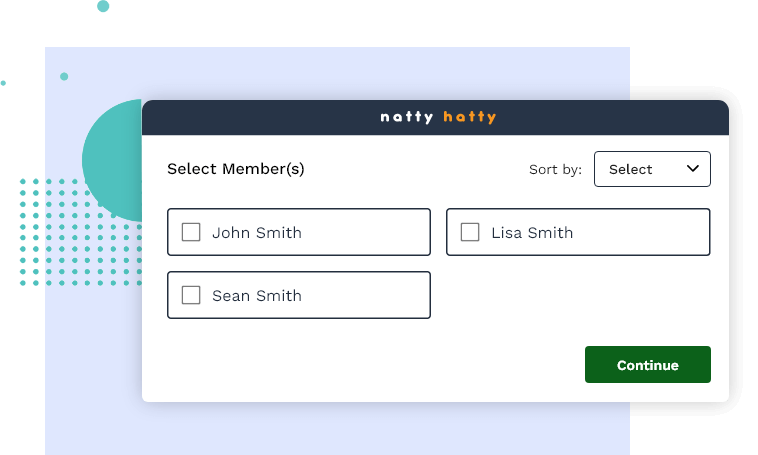Click the Sean Smith name label
The width and height of the screenshot is (758, 455).
(257, 296)
